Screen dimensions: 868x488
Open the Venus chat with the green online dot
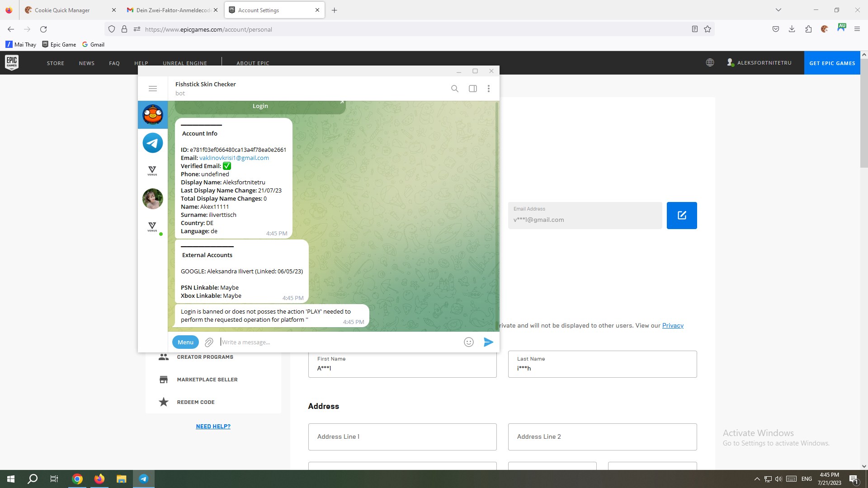coord(153,227)
